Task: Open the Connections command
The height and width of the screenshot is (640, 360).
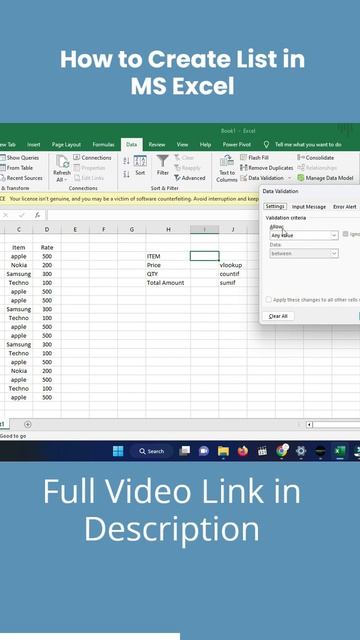Action: [92, 158]
